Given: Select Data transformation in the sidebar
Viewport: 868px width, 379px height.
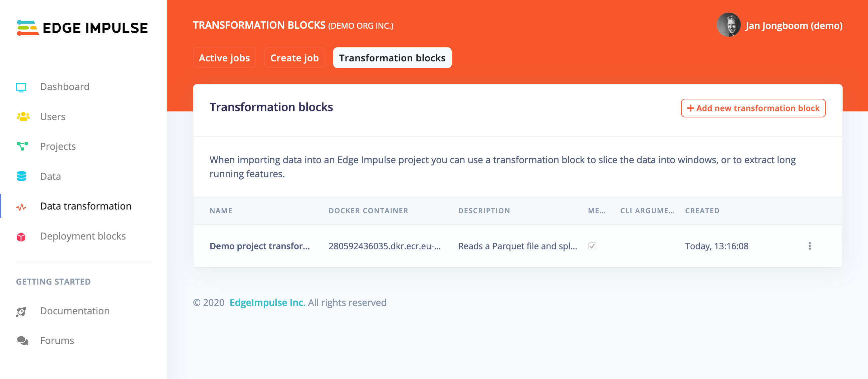Looking at the screenshot, I should pyautogui.click(x=85, y=206).
